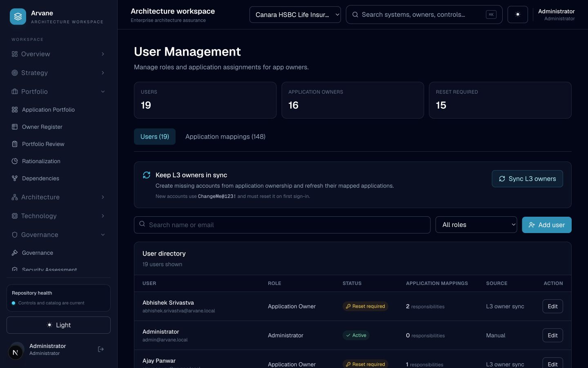Image resolution: width=588 pixels, height=368 pixels.
Task: Focus the Search systems, owners, controls field
Action: 424,15
